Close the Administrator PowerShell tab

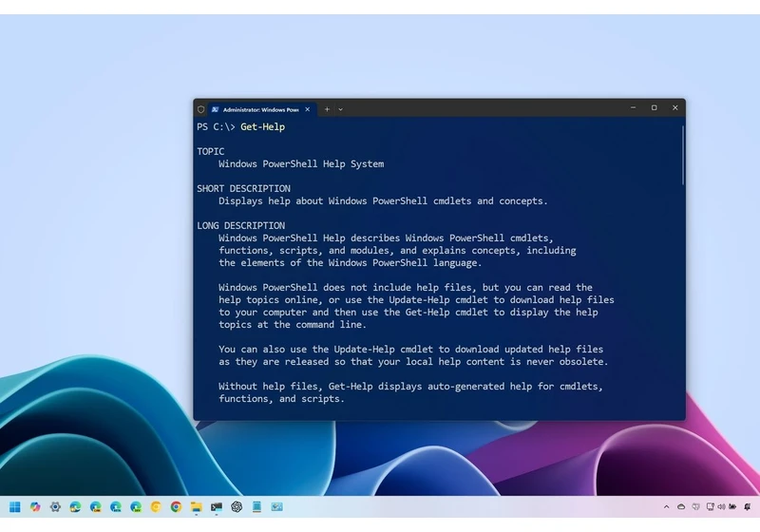click(307, 109)
